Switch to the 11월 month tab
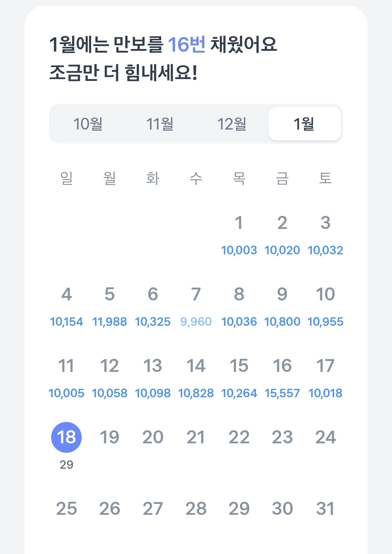The height and width of the screenshot is (554, 392). click(160, 124)
